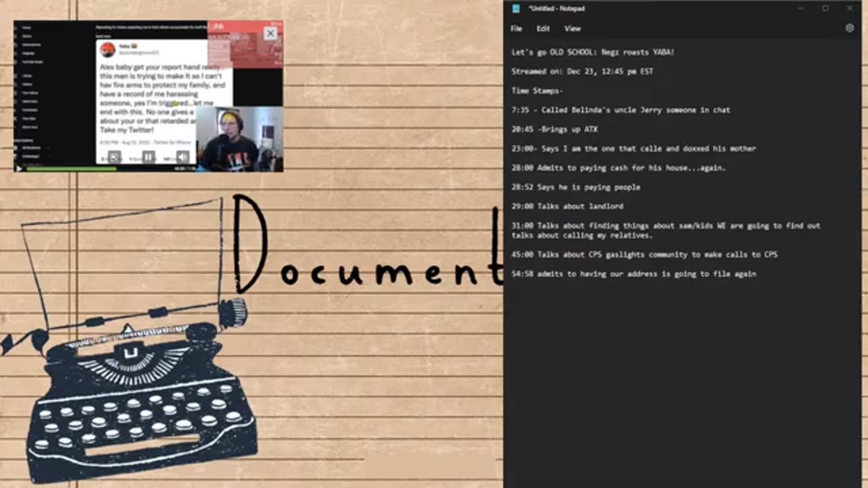Click the line 'Let's go OLD SCHOOL: Negz roasts YABA!'
This screenshot has width=868, height=488.
click(593, 52)
